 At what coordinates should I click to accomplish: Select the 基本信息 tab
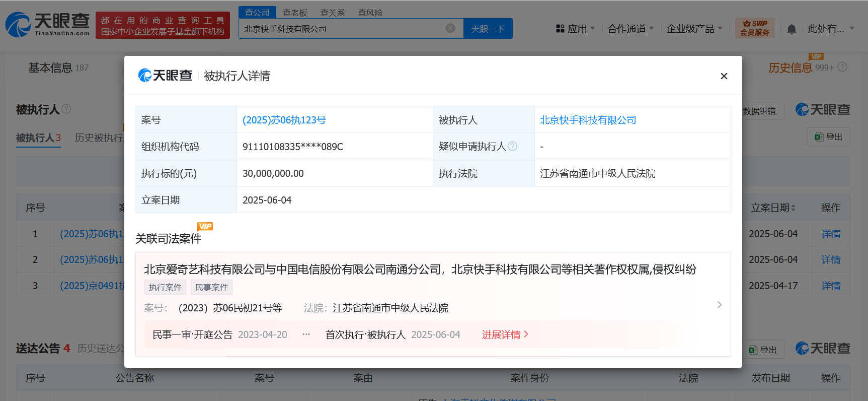point(58,68)
